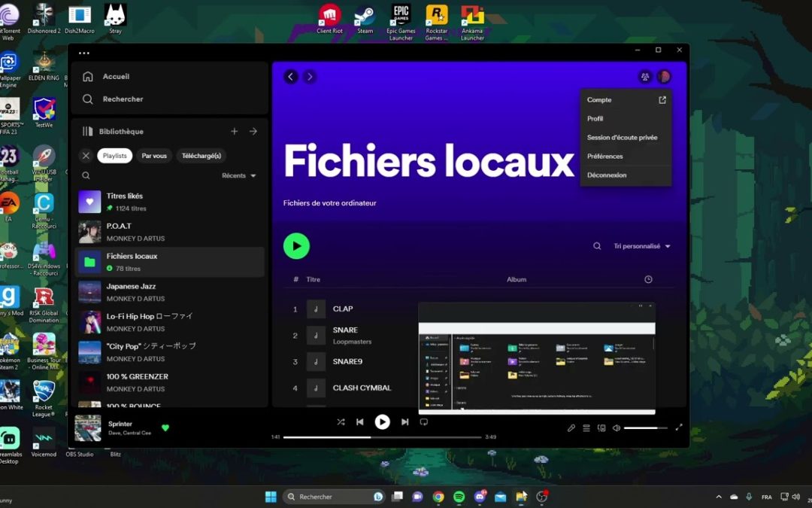
Task: Click the Titre column header
Action: [x=313, y=279]
